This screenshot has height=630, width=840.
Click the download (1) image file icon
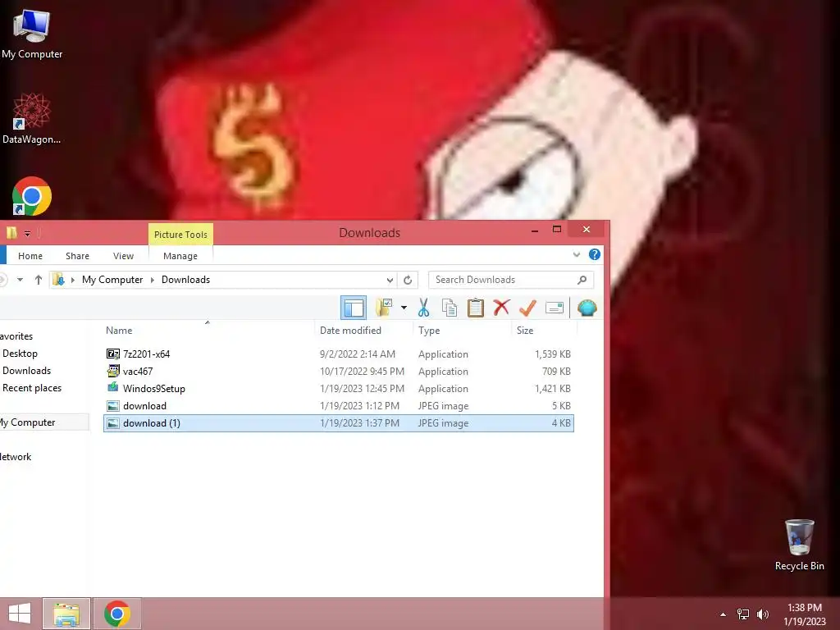(x=113, y=423)
